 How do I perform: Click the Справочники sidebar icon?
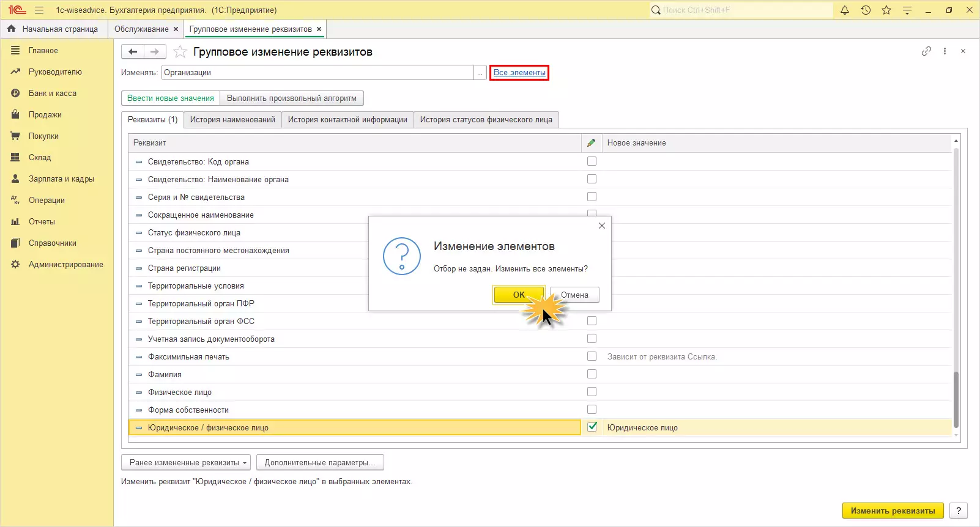click(x=15, y=243)
